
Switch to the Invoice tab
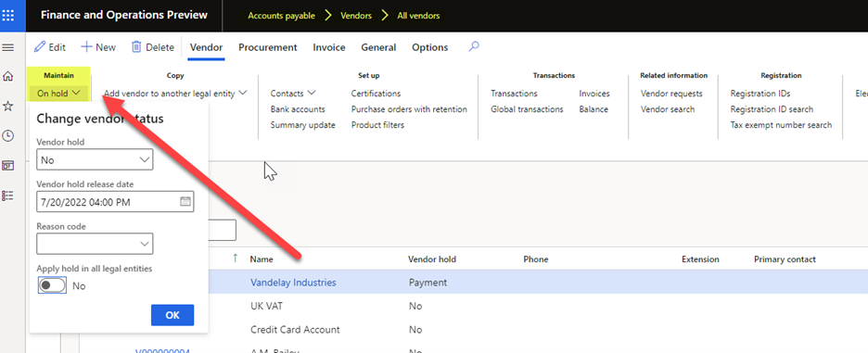coord(329,47)
